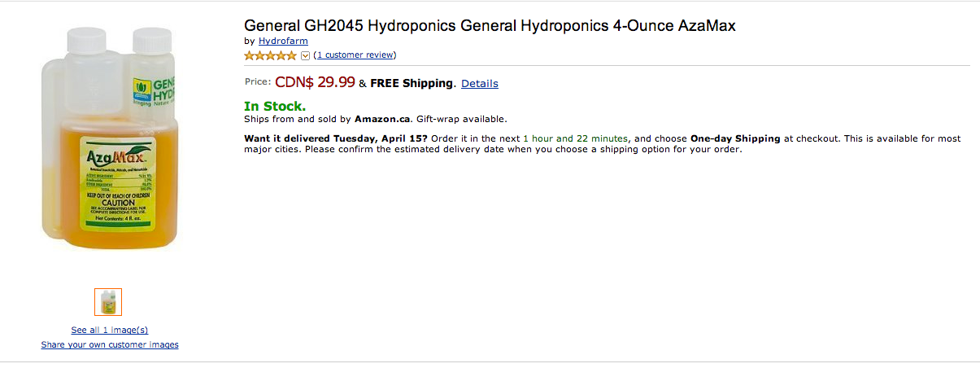
Task: Select the small AzaMax bottle thumbnail
Action: [108, 302]
